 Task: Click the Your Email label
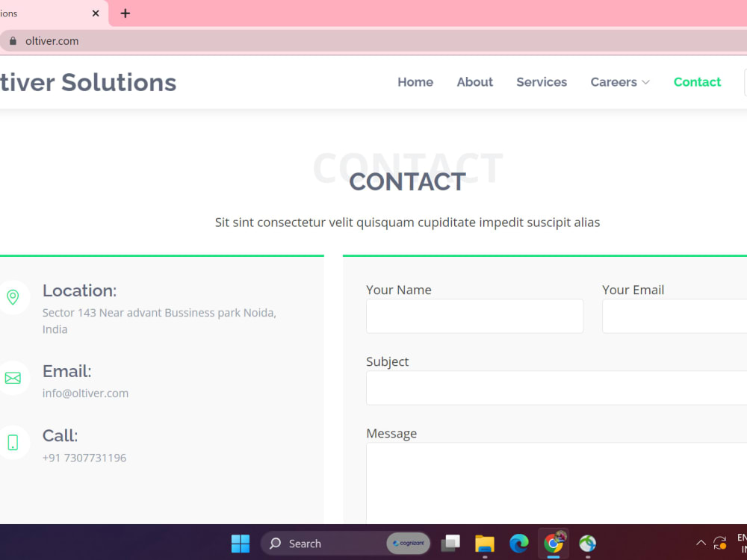point(633,290)
